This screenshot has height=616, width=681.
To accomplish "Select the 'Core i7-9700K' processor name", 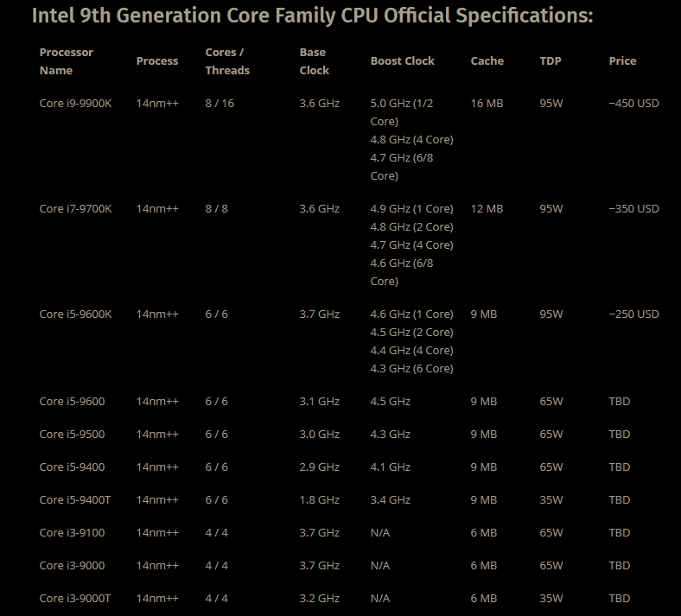I will coord(75,209).
